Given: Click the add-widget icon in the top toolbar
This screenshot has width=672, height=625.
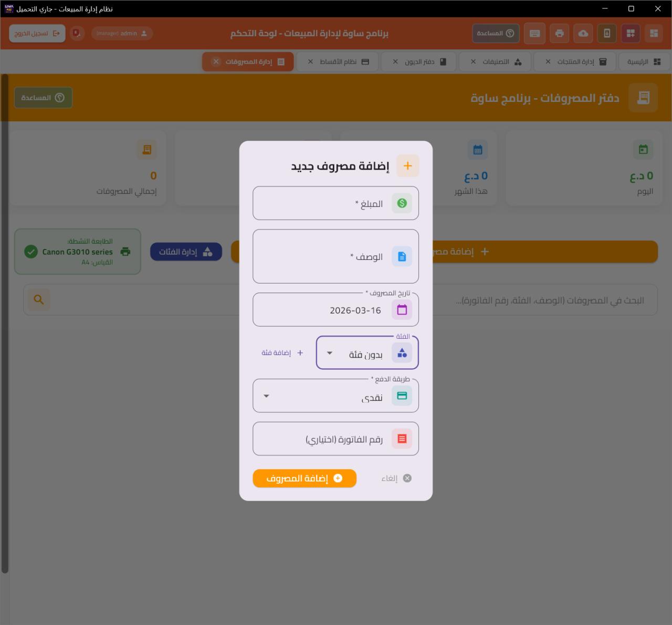Looking at the screenshot, I should coord(631,33).
